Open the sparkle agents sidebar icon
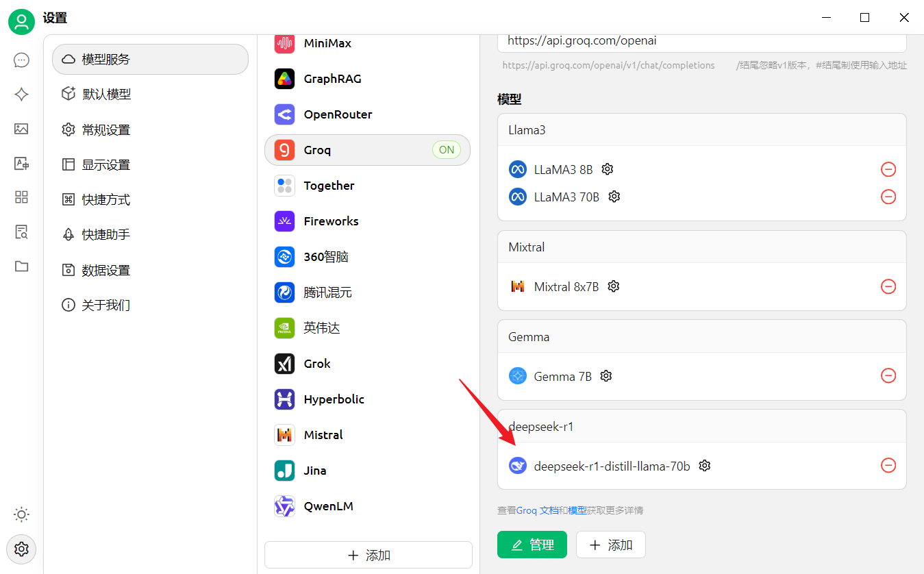 [21, 95]
